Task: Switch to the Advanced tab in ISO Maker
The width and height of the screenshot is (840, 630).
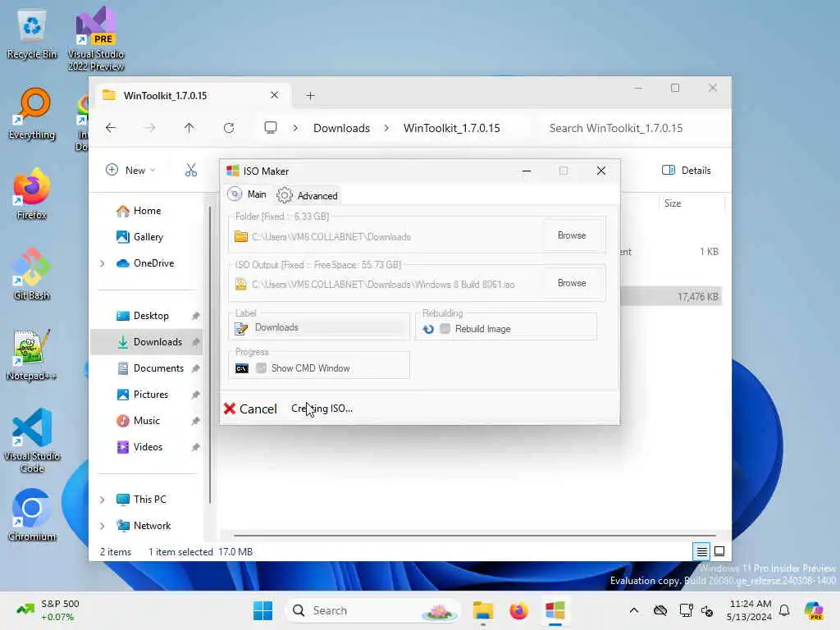Action: pos(308,195)
